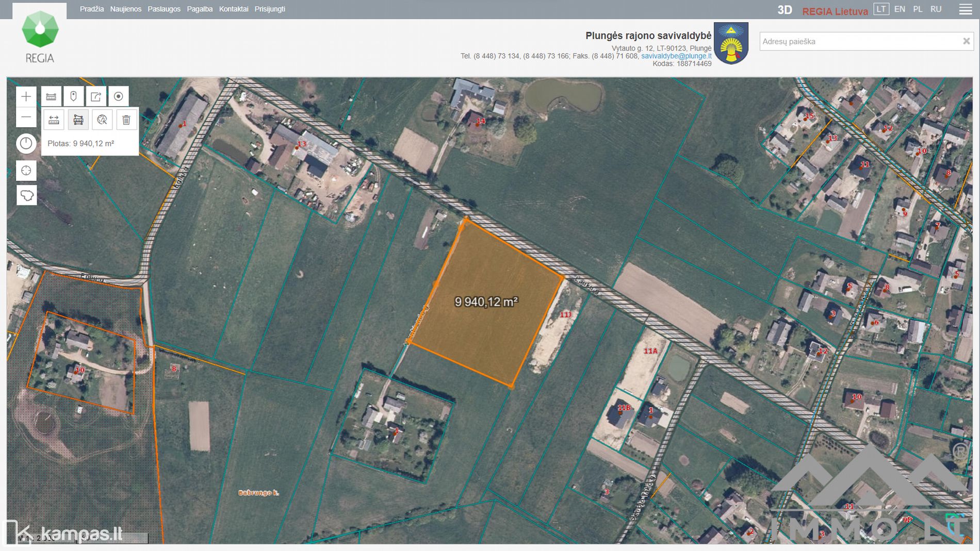Image resolution: width=980 pixels, height=551 pixels.
Task: Zoom in on the map
Action: coord(26,96)
